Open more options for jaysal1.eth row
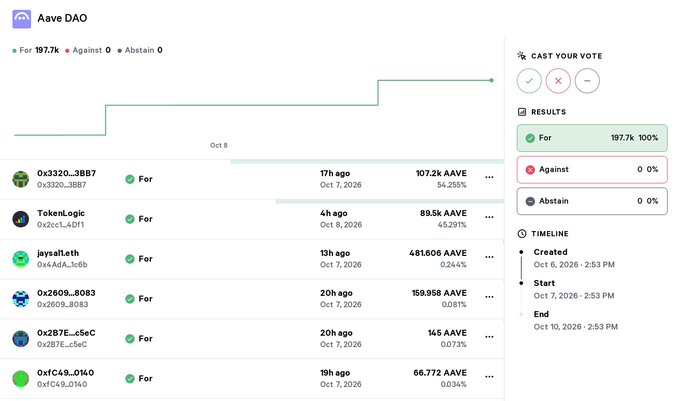The image size is (680, 401). coord(489,257)
